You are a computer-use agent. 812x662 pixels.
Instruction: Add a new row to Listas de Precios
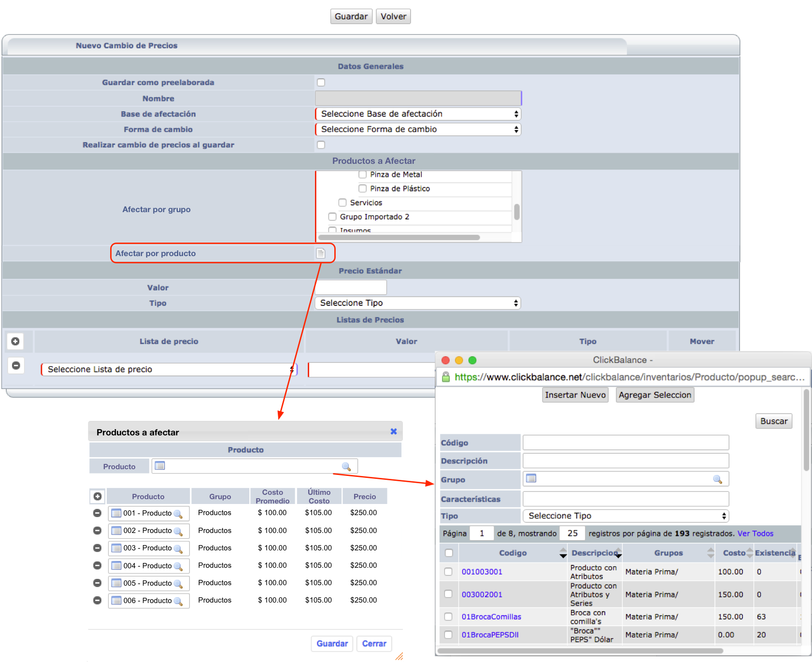click(15, 341)
